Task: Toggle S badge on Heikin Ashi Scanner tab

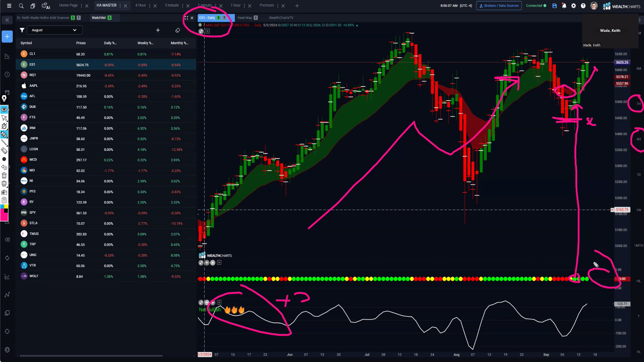Action: click(73, 18)
